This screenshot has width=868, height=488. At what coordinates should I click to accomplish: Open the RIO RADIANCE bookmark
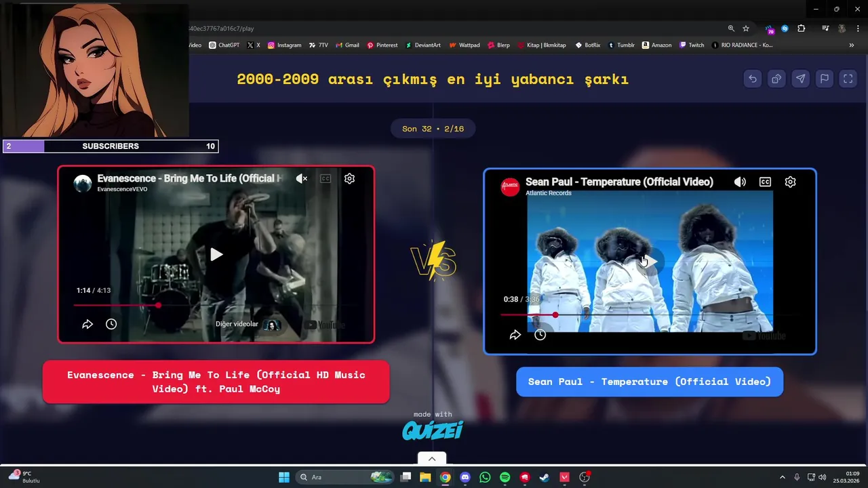click(742, 45)
